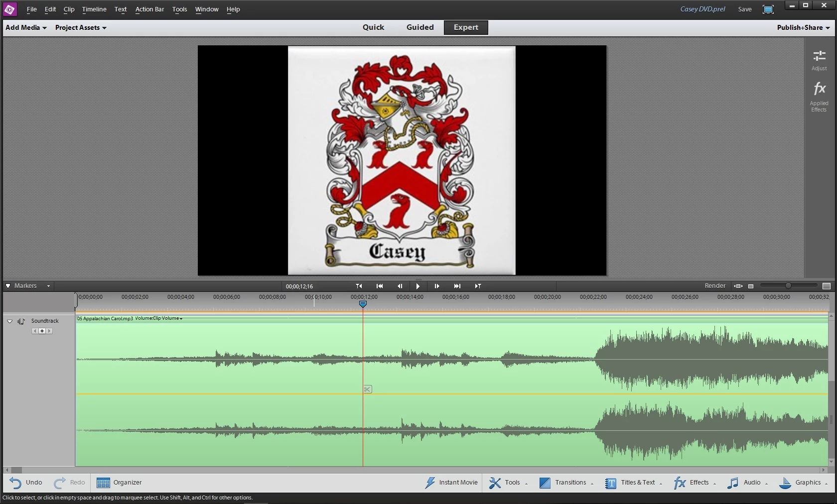
Task: Open the Applied Effects panel
Action: pos(819,97)
